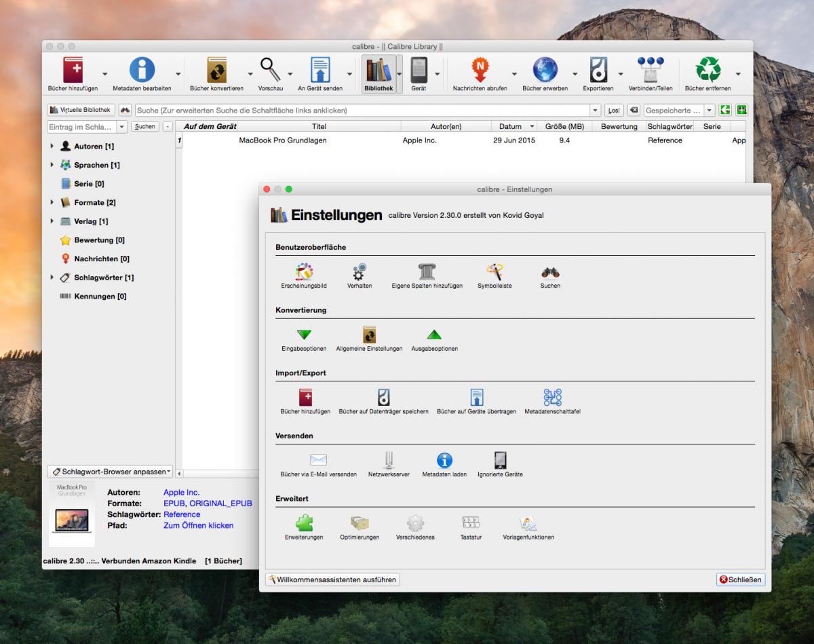Open the dropdown arrow next to Bücher konvertieren
This screenshot has height=644, width=814.
(x=250, y=73)
